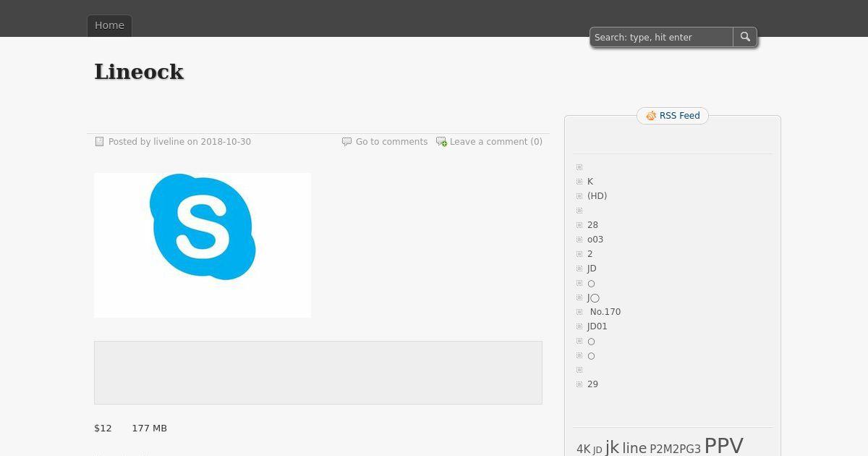Open the Skype logo image
The height and width of the screenshot is (456, 868).
pos(203,245)
